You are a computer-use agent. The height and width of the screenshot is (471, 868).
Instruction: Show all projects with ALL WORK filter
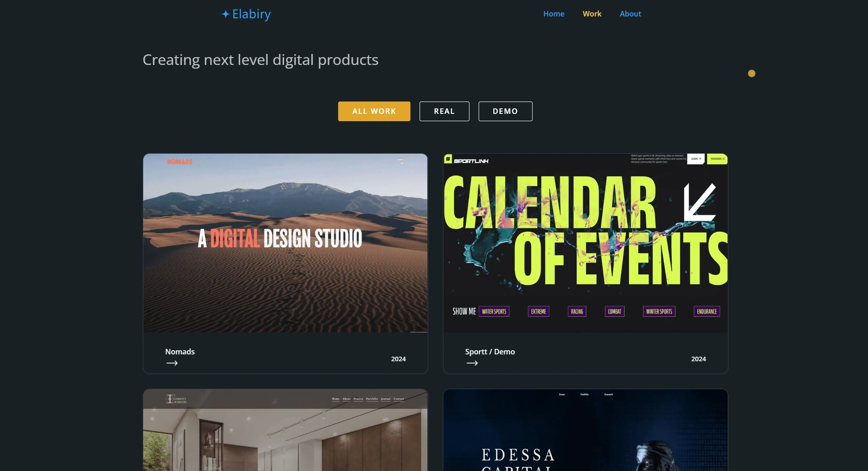tap(374, 111)
